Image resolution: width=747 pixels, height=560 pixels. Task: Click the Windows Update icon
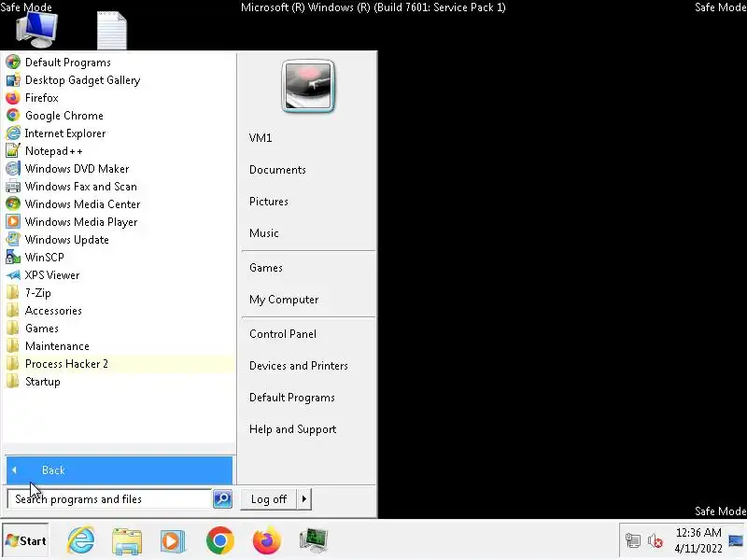(x=13, y=240)
